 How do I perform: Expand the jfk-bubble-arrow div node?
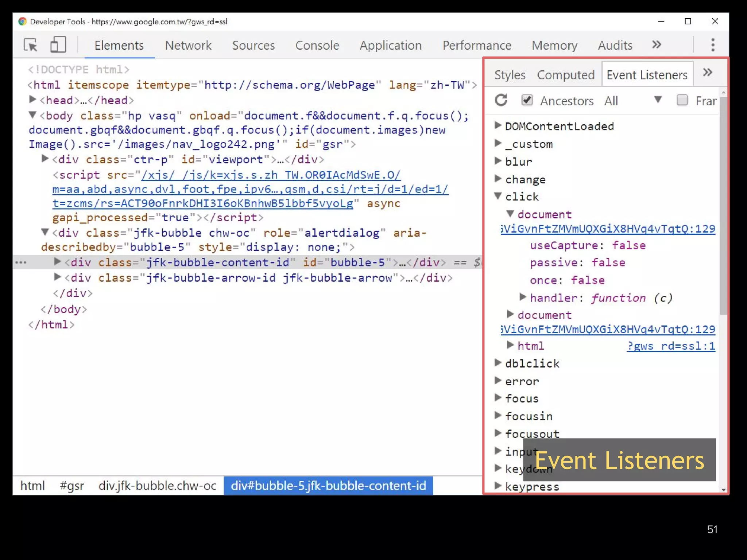57,277
